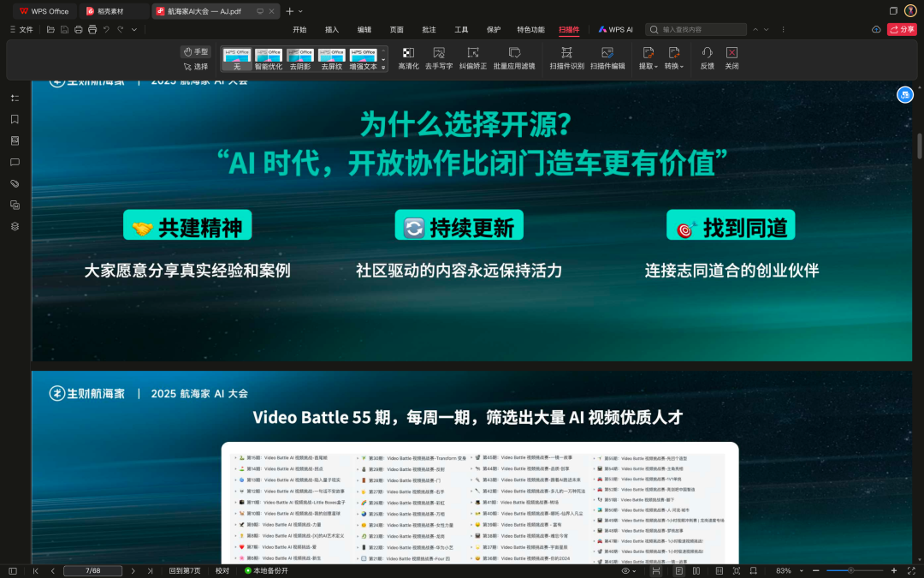
Task: Open the 稻壳素材 tab
Action: pyautogui.click(x=114, y=11)
